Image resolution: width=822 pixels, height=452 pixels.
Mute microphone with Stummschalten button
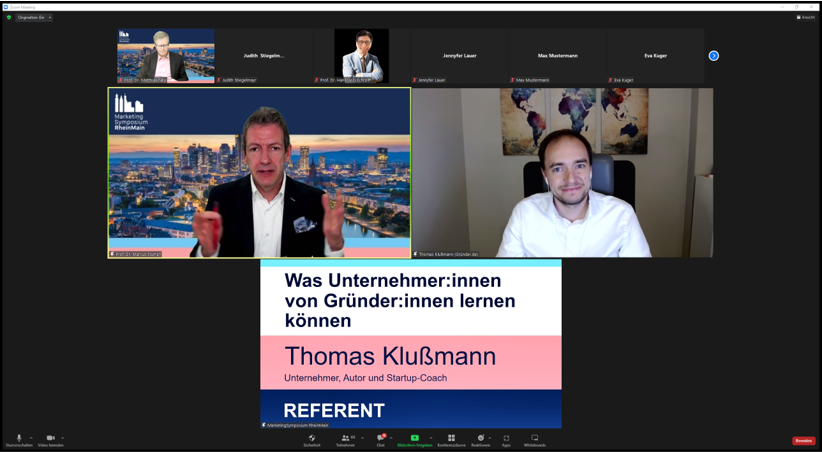tap(19, 440)
